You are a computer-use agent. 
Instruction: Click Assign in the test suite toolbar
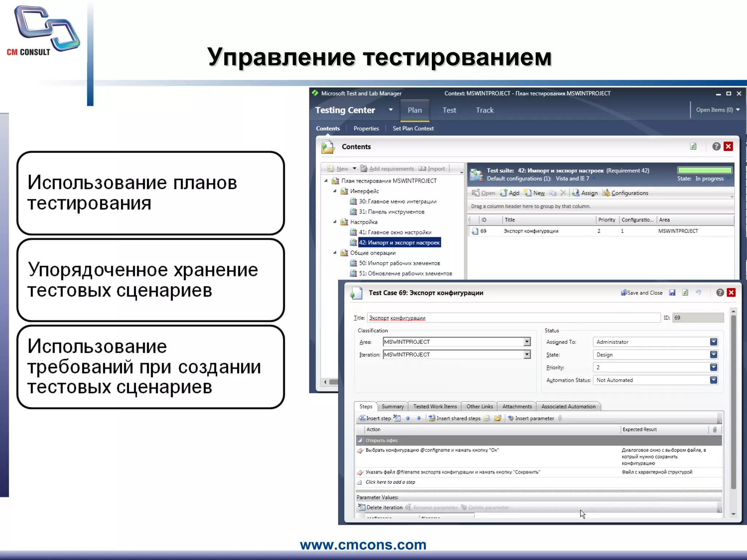[x=585, y=193]
